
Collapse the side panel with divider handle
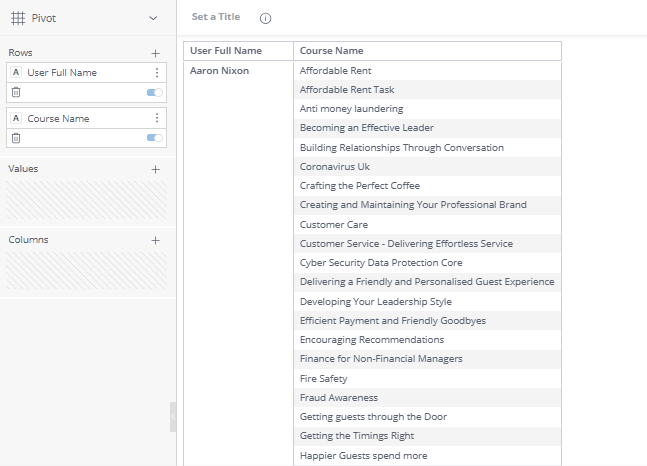tap(173, 416)
